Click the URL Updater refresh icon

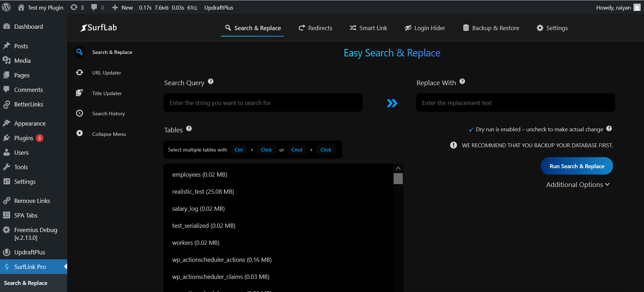point(80,72)
